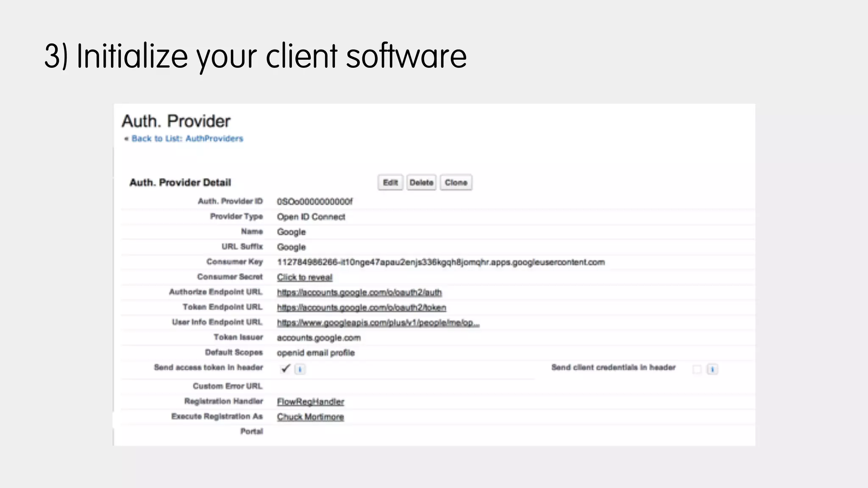This screenshot has width=868, height=488.
Task: Open Chuck Mortimore user link
Action: click(x=310, y=417)
